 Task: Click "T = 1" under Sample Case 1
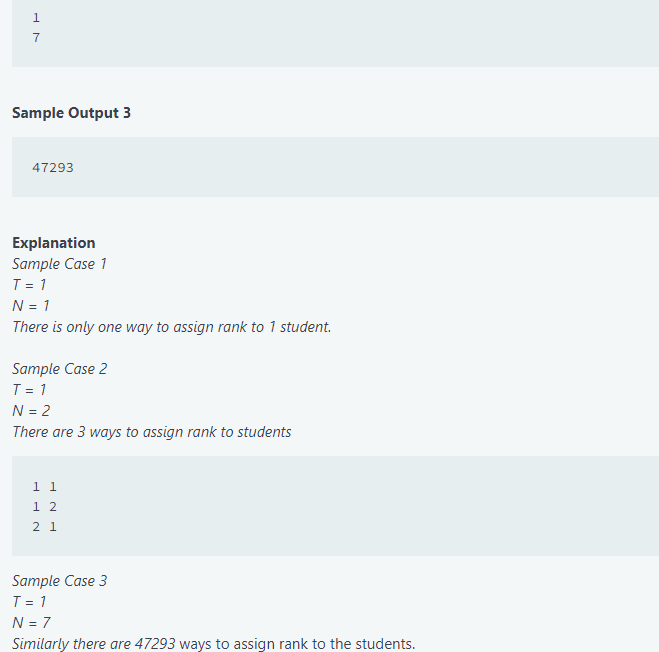point(29,285)
